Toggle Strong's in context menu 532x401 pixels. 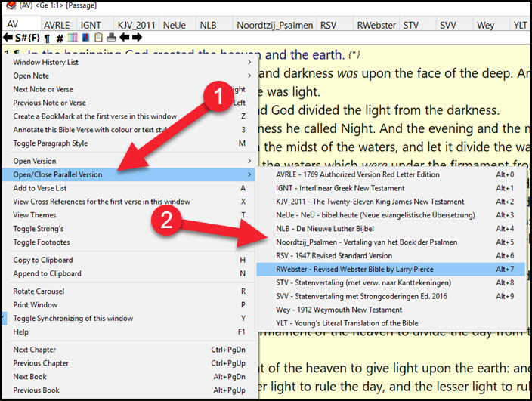pyautogui.click(x=129, y=229)
